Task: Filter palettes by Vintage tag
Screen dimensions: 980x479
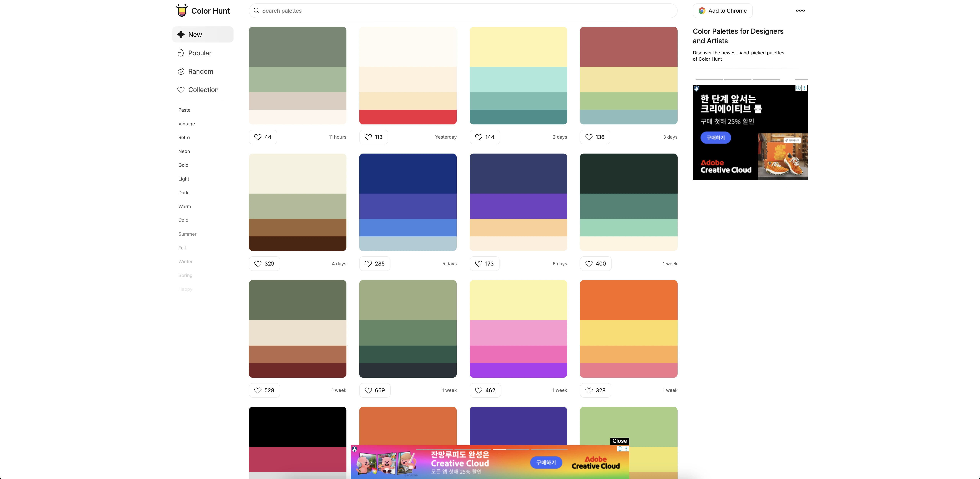Action: (x=186, y=124)
